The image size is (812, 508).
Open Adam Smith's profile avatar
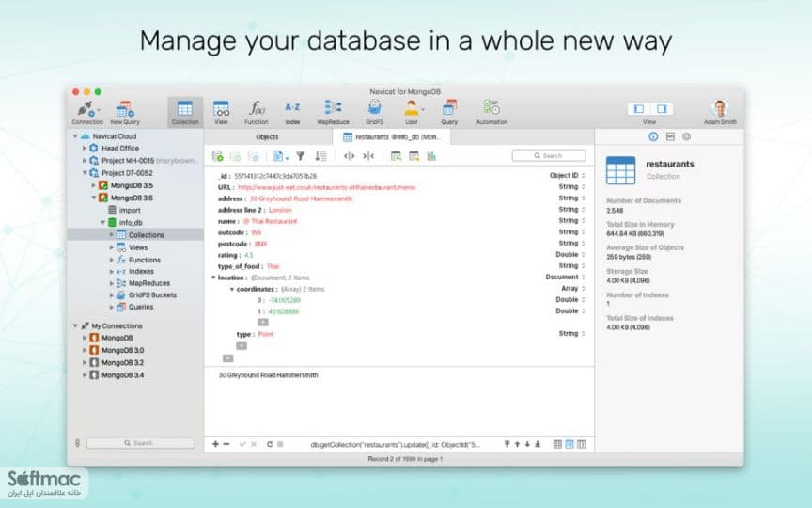[720, 109]
